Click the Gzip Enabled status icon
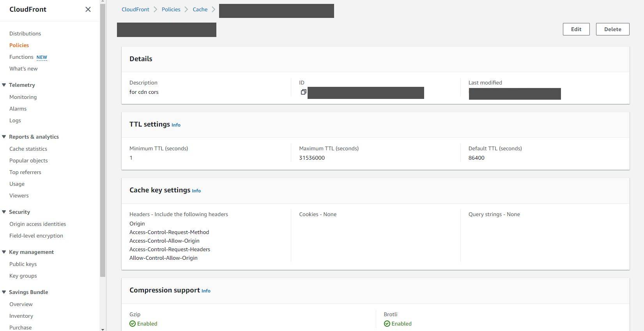 coord(133,324)
